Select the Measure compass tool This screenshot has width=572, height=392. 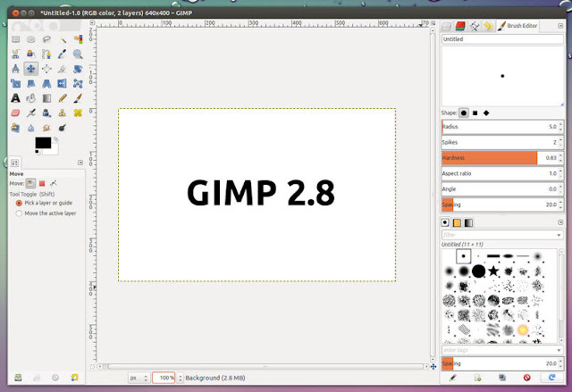[16, 69]
